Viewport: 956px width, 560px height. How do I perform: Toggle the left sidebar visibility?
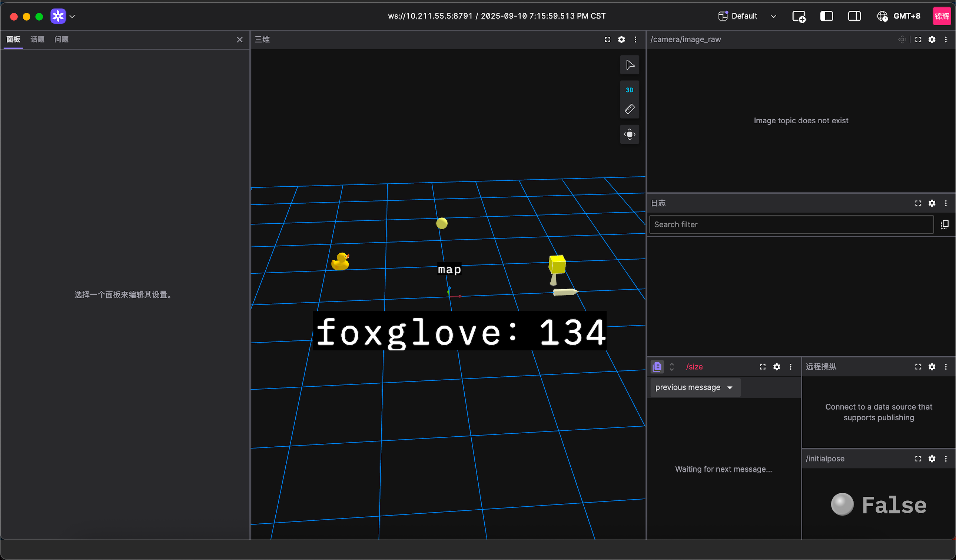(x=826, y=16)
